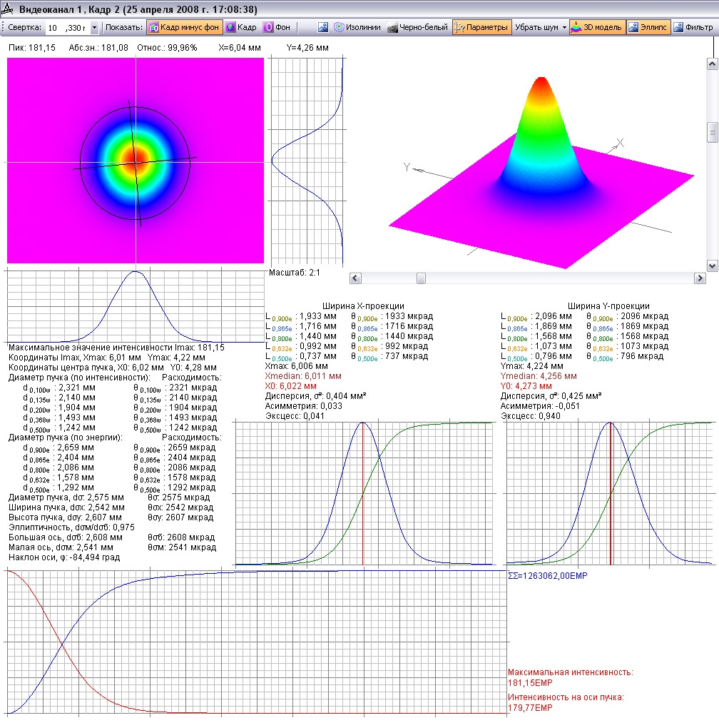Click the Черно-белый camera icon

tap(392, 27)
